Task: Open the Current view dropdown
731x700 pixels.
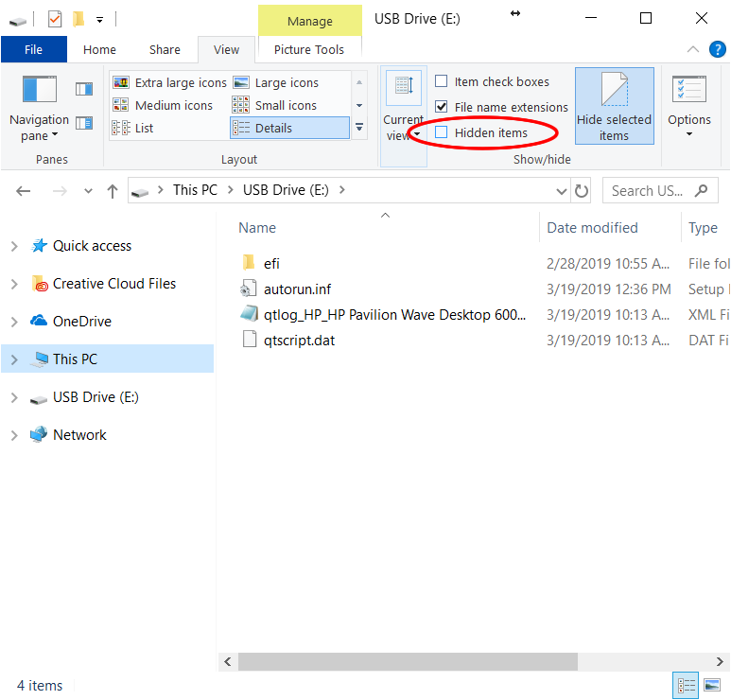Action: 404,105
